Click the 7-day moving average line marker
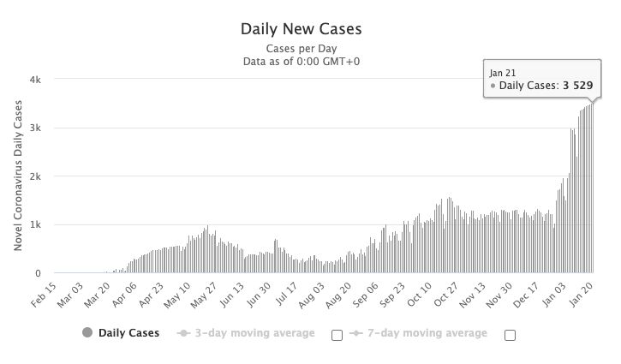This screenshot has width=621, height=364. (x=354, y=333)
